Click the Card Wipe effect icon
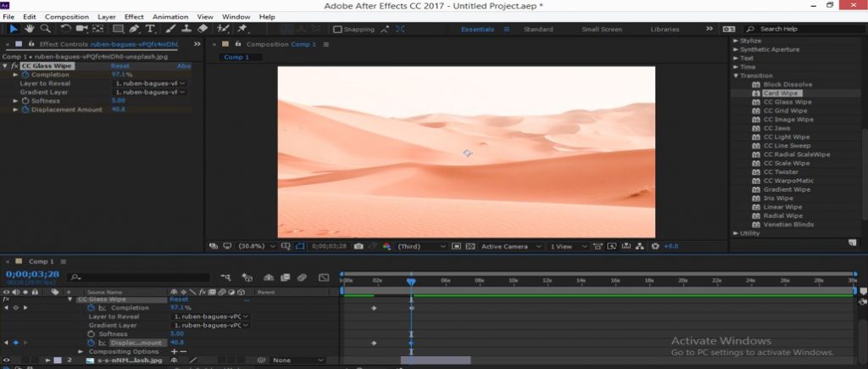This screenshot has width=868, height=369. pyautogui.click(x=755, y=93)
